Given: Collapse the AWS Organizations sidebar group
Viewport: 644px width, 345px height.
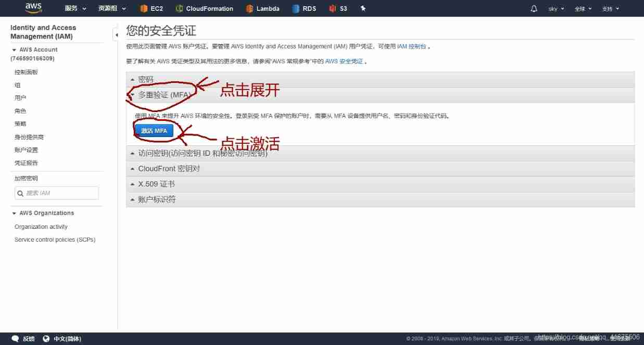Looking at the screenshot, I should coord(15,213).
